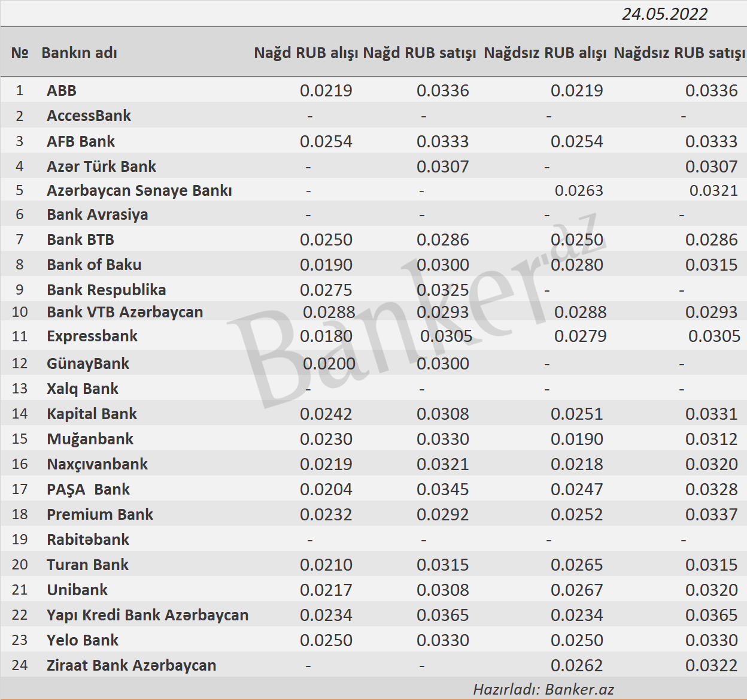
Task: Click Unibank cashless buy 0.0267
Action: [x=577, y=590]
